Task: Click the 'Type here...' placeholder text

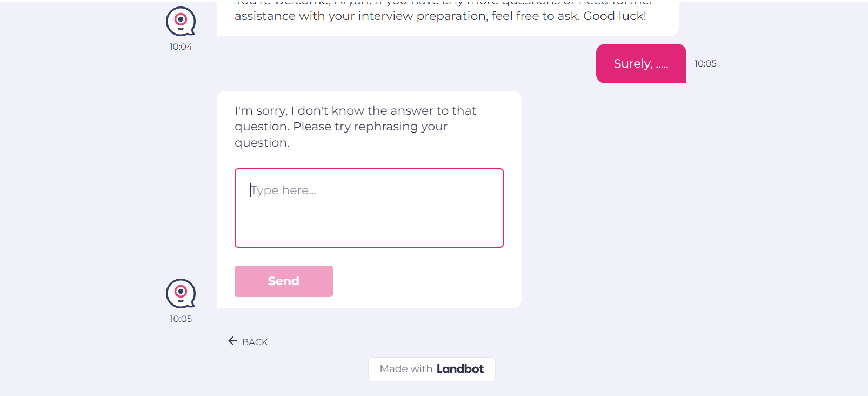Action: tap(284, 190)
